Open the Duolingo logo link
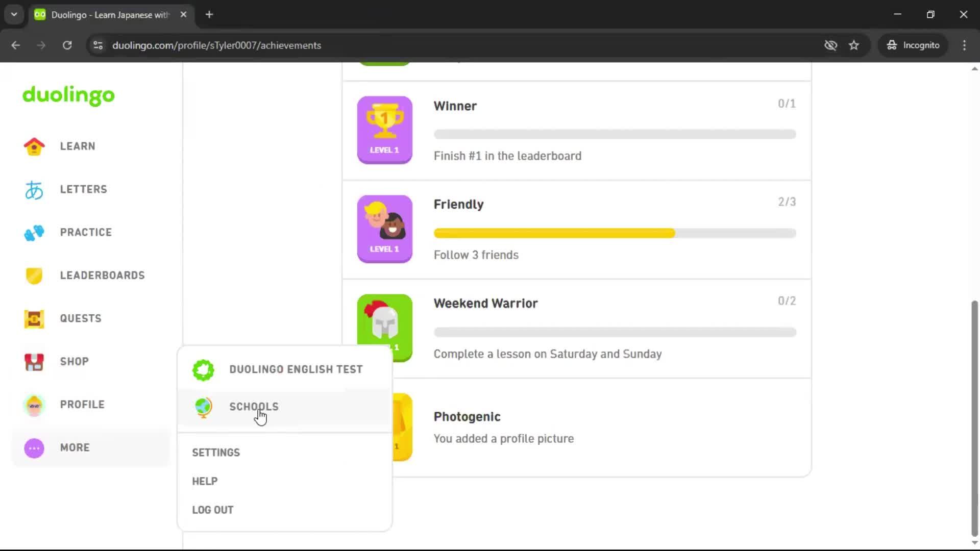The height and width of the screenshot is (551, 980). pyautogui.click(x=68, y=96)
